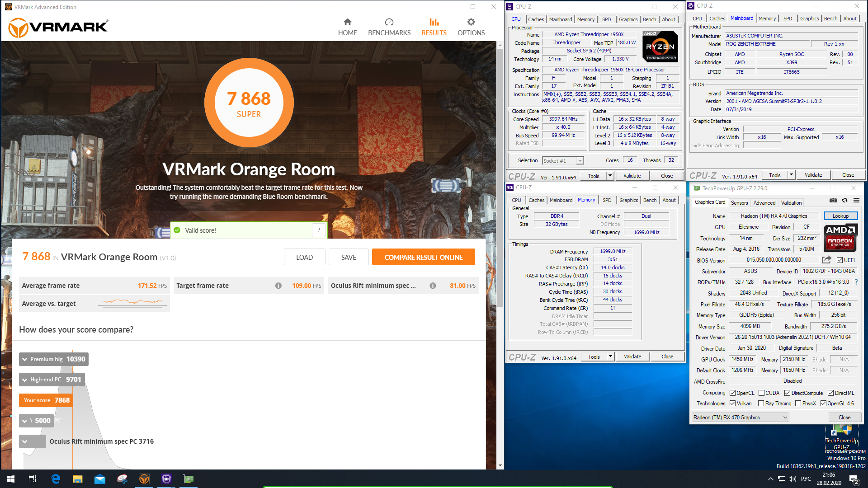Screen dimensions: 868x488
Task: Open VRMark RESULTS chart icon
Action: pos(434,22)
